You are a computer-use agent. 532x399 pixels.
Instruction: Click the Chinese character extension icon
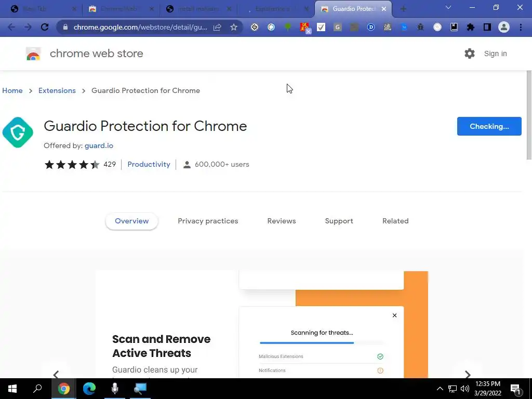tap(388, 27)
